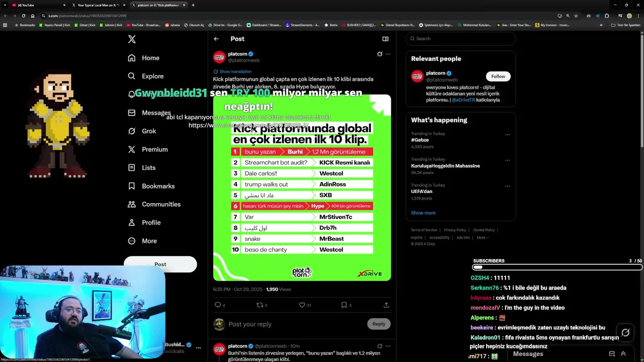Expand the More footer options
The width and height of the screenshot is (644, 362).
pyautogui.click(x=482, y=238)
